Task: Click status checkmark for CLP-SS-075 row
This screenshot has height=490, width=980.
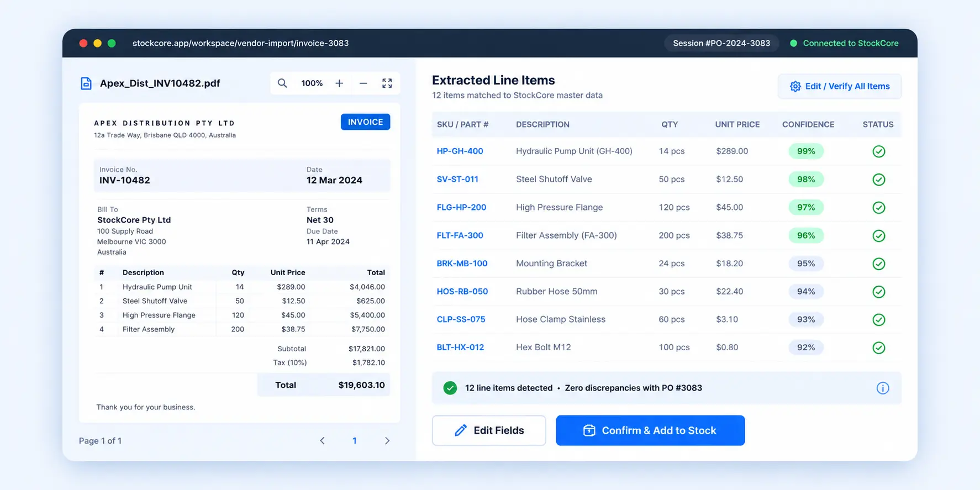Action: tap(878, 320)
